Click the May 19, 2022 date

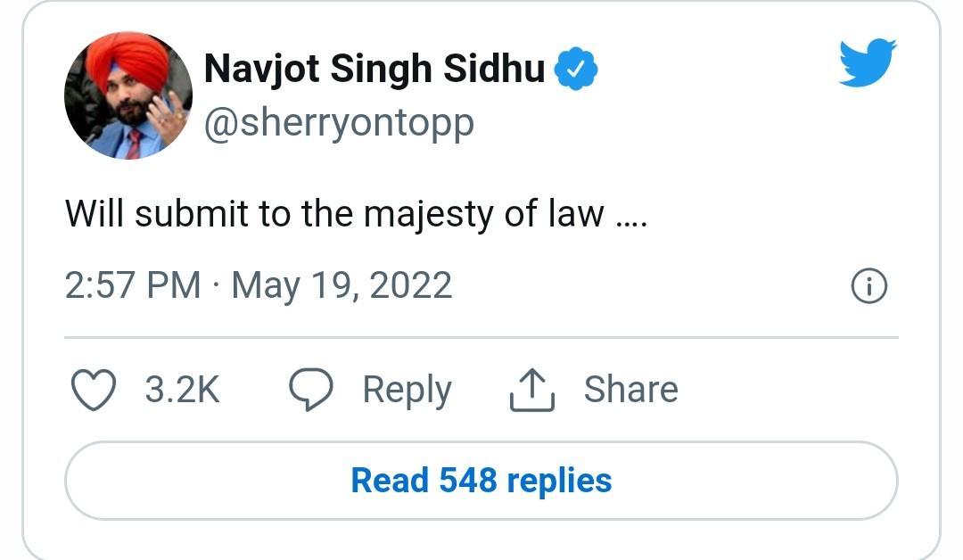[342, 286]
